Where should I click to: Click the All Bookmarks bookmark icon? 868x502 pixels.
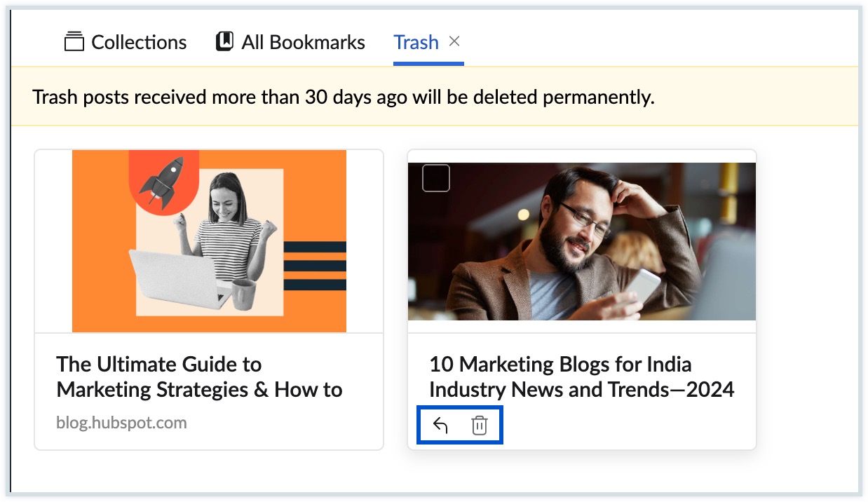coord(224,42)
